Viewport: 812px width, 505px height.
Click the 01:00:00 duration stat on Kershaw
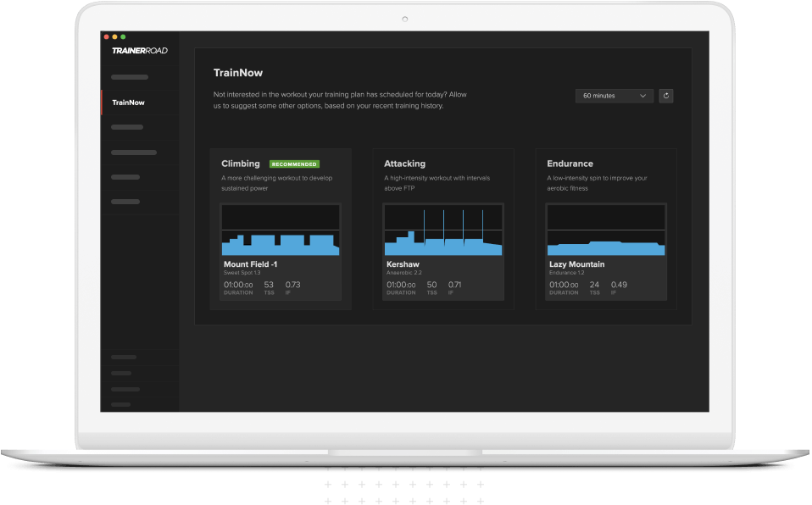[401, 286]
